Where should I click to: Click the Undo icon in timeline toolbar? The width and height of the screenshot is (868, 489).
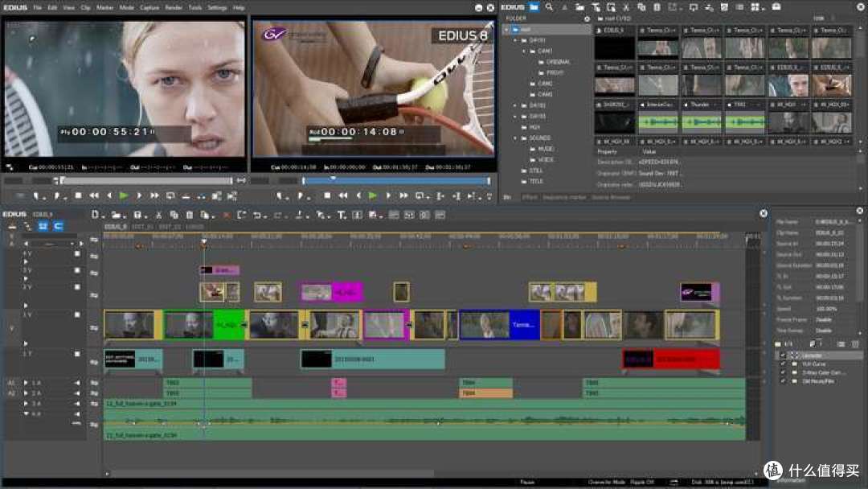pos(257,215)
